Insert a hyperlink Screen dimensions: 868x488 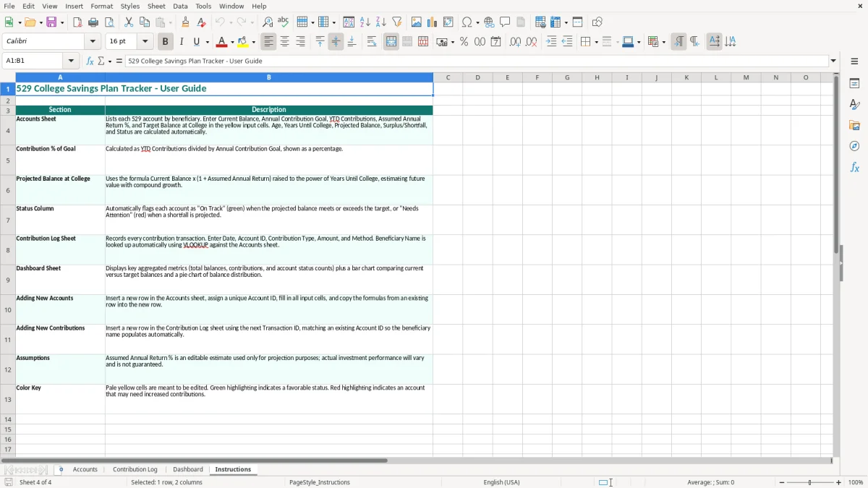tap(489, 22)
